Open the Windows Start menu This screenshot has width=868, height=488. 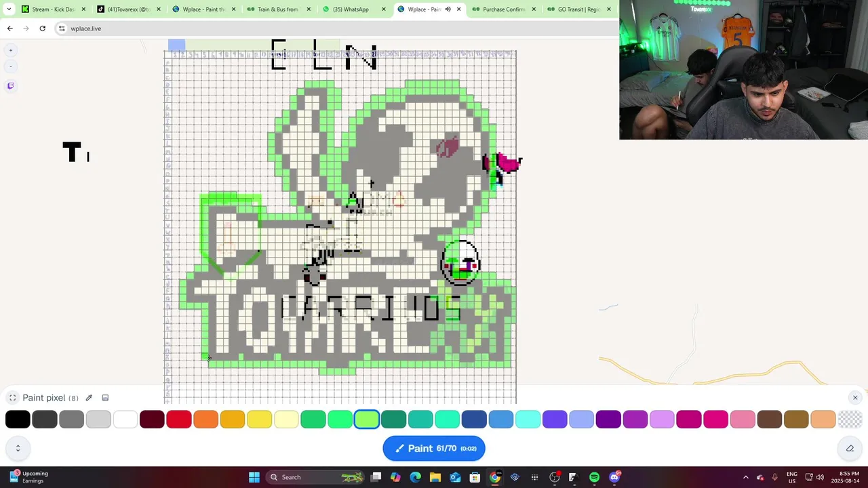(254, 477)
